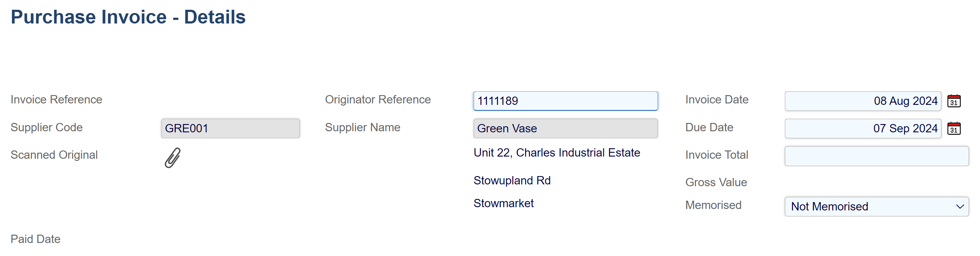
Task: Click the Gross Value label
Action: coord(716,182)
